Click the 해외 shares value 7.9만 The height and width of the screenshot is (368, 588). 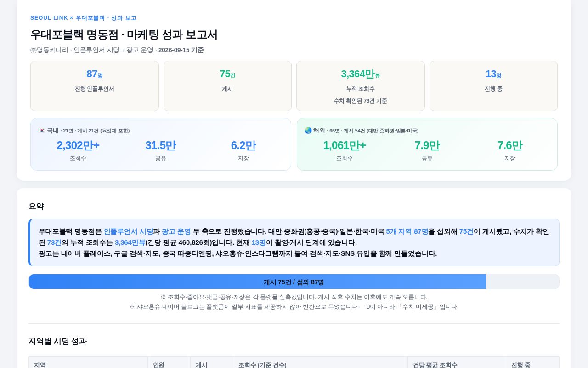[x=427, y=145]
